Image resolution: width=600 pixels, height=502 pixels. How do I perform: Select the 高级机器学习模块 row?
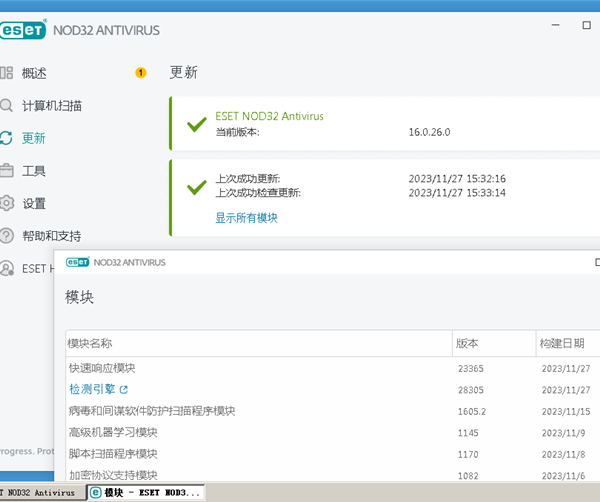pos(113,432)
